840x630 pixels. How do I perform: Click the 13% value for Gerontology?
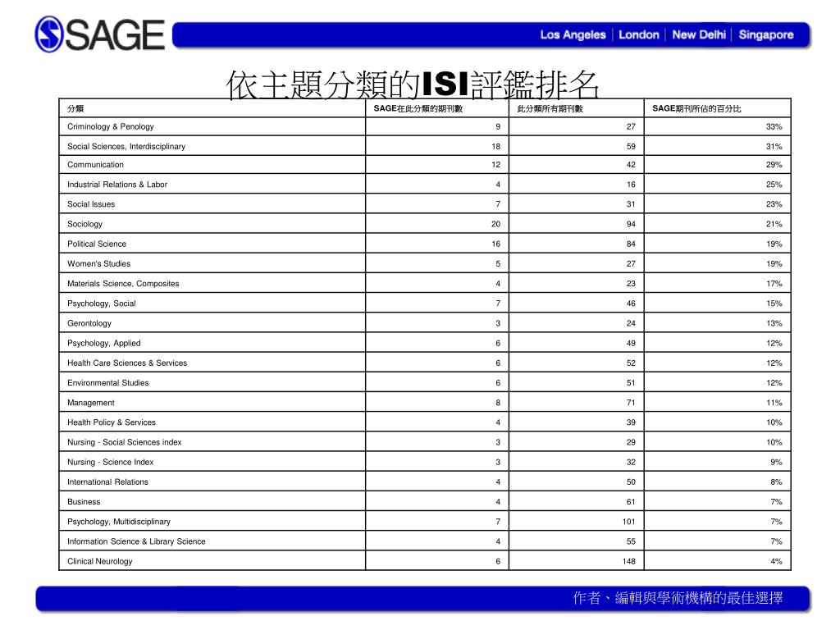(774, 323)
